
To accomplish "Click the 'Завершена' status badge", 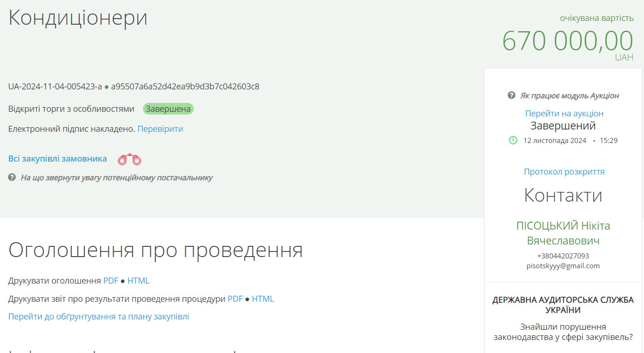I will [x=168, y=109].
